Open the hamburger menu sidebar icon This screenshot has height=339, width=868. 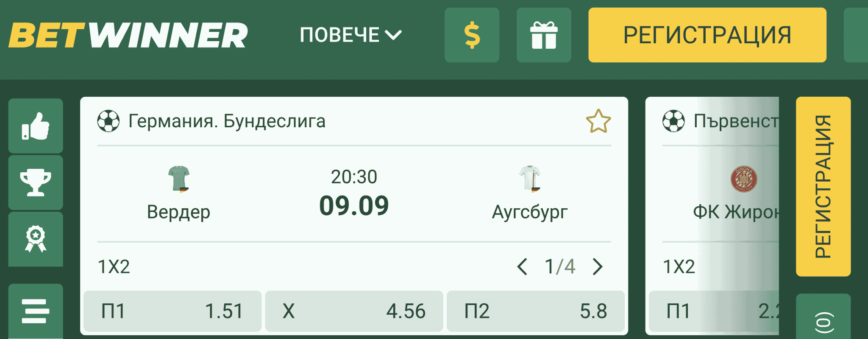tap(36, 311)
